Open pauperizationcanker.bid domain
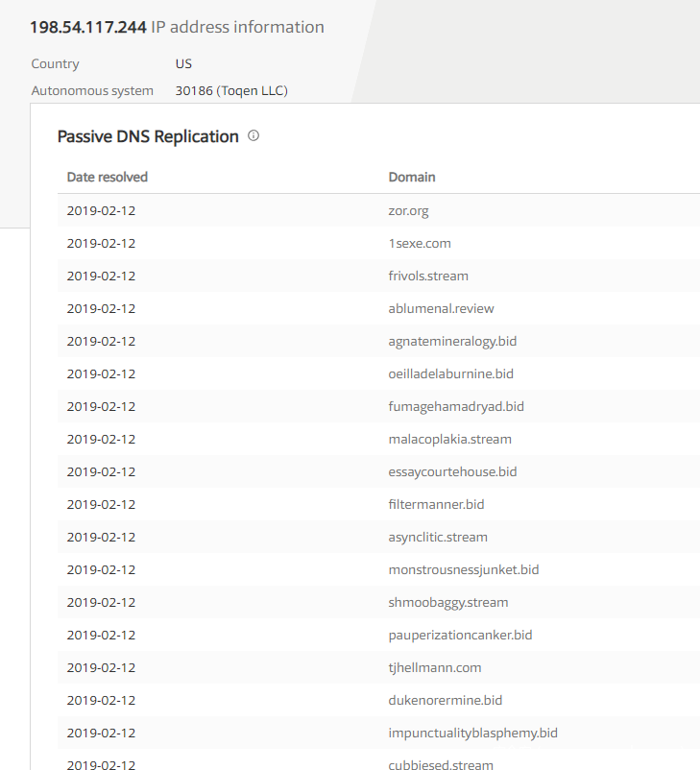Viewport: 700px width, 770px height. (x=460, y=635)
